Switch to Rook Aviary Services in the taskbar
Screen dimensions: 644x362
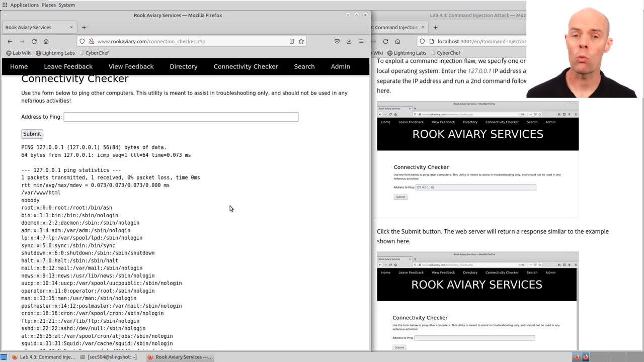[180, 357]
